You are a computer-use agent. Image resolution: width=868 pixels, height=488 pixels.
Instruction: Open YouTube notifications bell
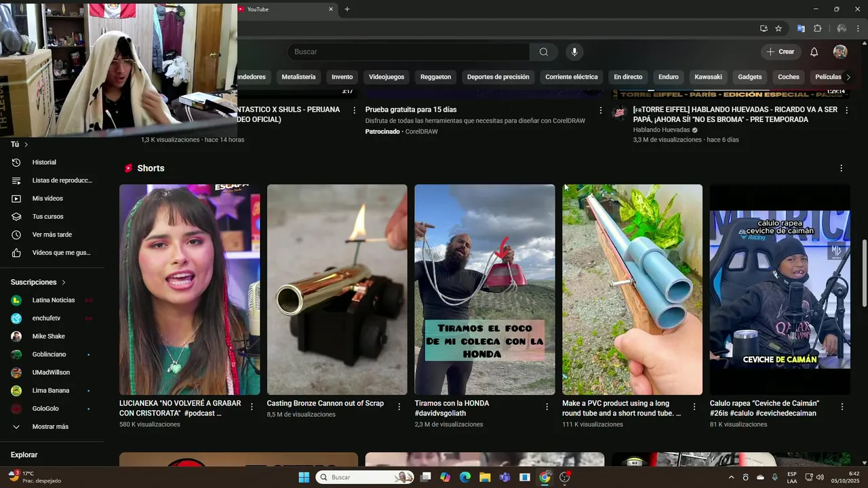pos(814,52)
